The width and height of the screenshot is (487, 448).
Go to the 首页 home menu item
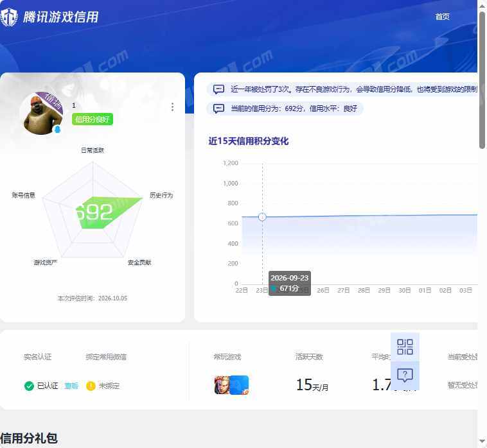click(442, 17)
